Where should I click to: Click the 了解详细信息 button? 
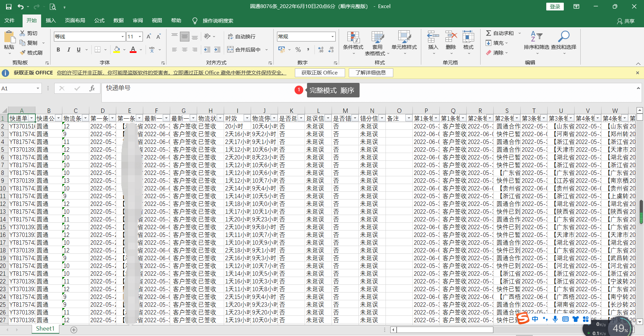pyautogui.click(x=371, y=73)
